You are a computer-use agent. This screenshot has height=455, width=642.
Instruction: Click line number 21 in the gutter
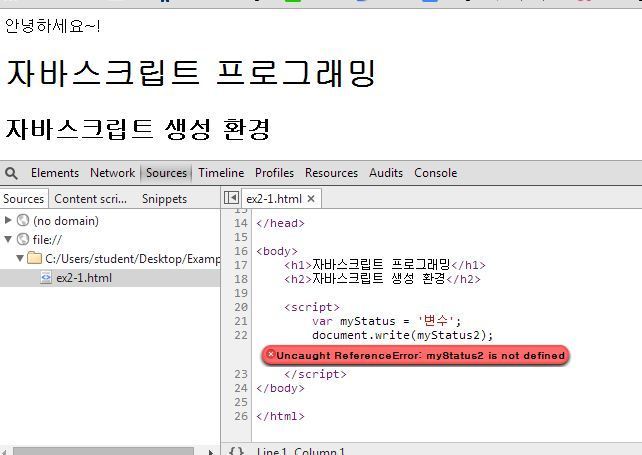[241, 321]
